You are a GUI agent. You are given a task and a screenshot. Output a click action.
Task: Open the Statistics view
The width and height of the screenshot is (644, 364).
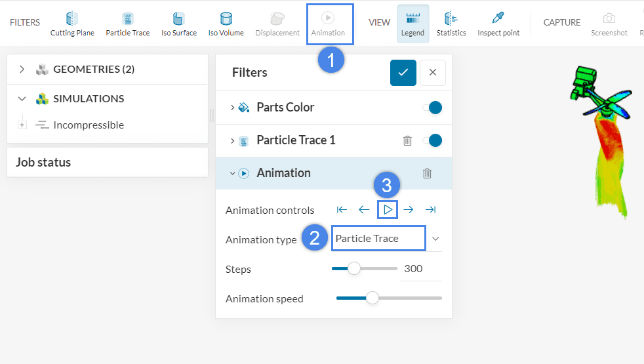[451, 24]
